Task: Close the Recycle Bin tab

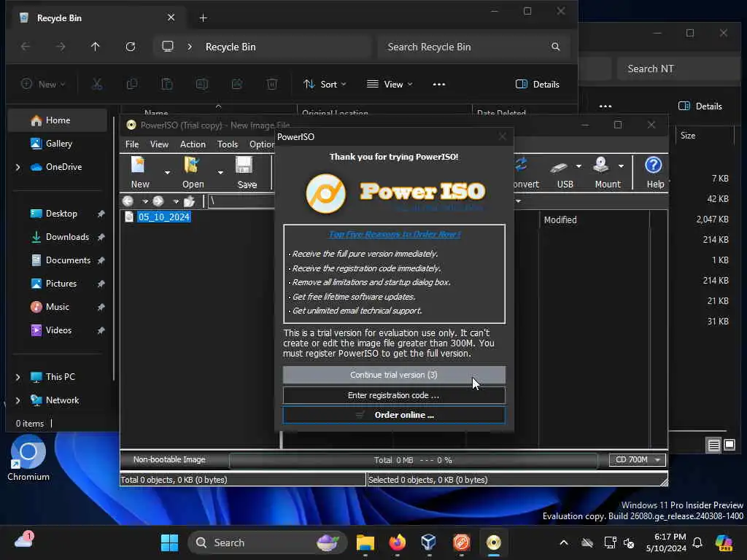Action: (x=171, y=17)
